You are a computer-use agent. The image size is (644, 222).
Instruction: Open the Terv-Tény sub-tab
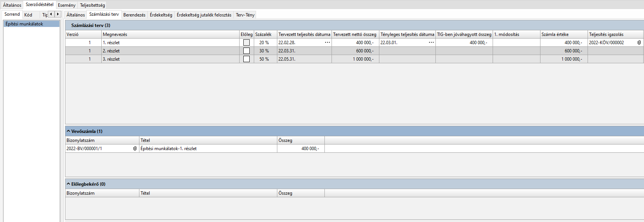245,15
